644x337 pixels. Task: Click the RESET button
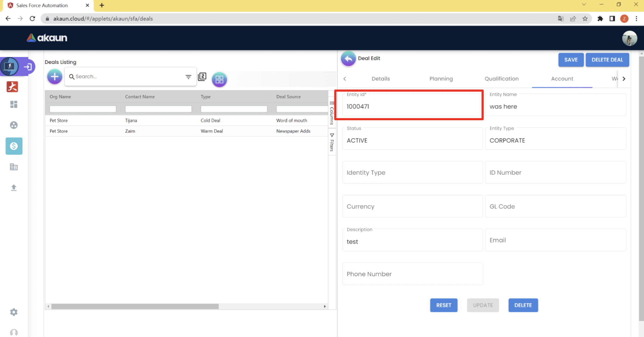[443, 305]
